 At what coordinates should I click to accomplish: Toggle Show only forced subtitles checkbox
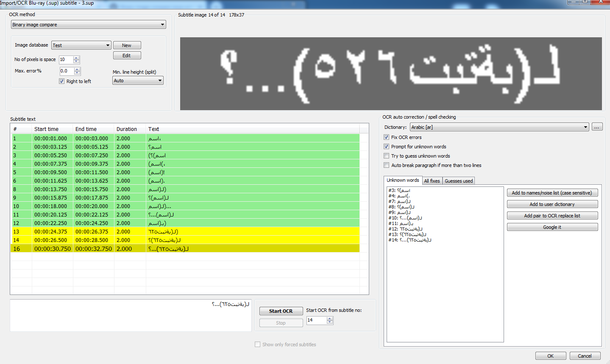(x=257, y=345)
